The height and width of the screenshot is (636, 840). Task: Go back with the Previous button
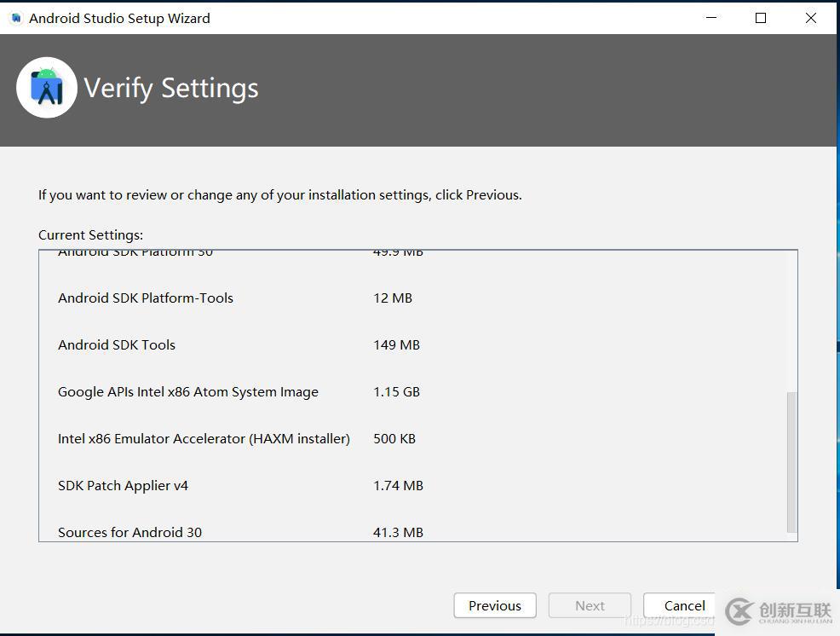point(495,605)
